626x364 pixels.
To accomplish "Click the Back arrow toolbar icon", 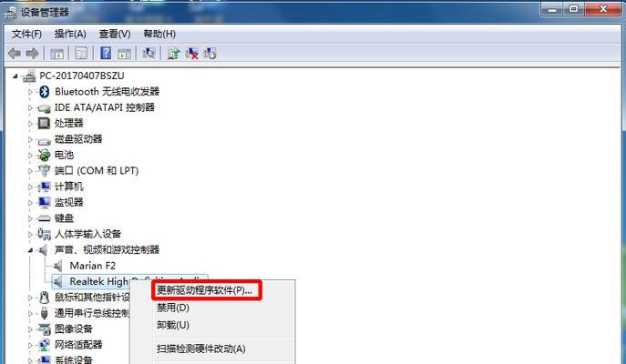I will (x=15, y=53).
